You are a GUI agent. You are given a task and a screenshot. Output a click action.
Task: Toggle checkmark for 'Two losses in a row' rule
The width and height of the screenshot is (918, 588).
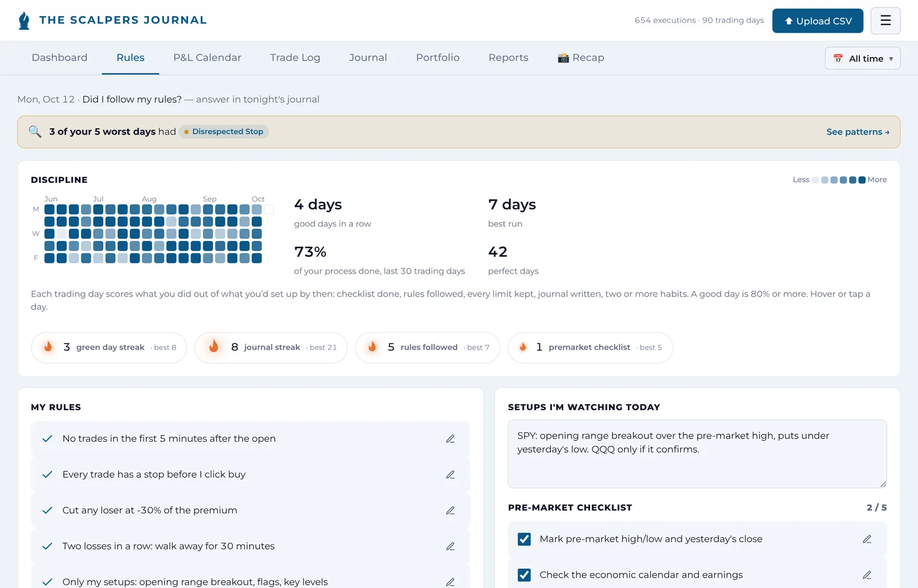48,546
